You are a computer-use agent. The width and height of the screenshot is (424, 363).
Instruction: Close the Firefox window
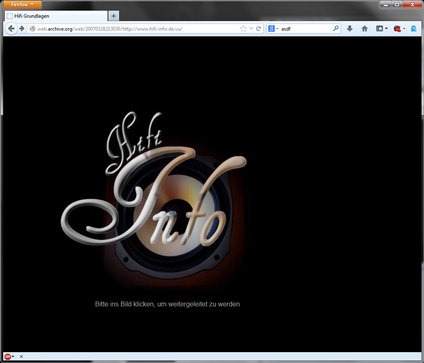coord(412,5)
